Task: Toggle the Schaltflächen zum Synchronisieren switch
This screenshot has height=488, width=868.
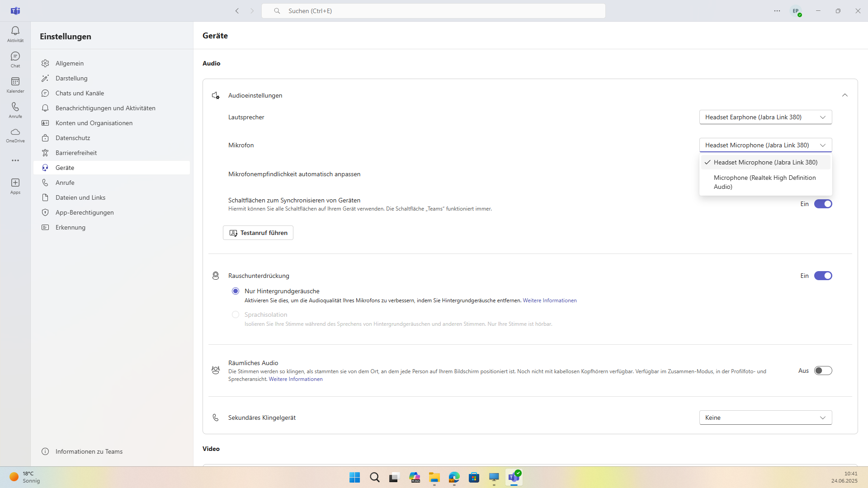Action: (823, 204)
